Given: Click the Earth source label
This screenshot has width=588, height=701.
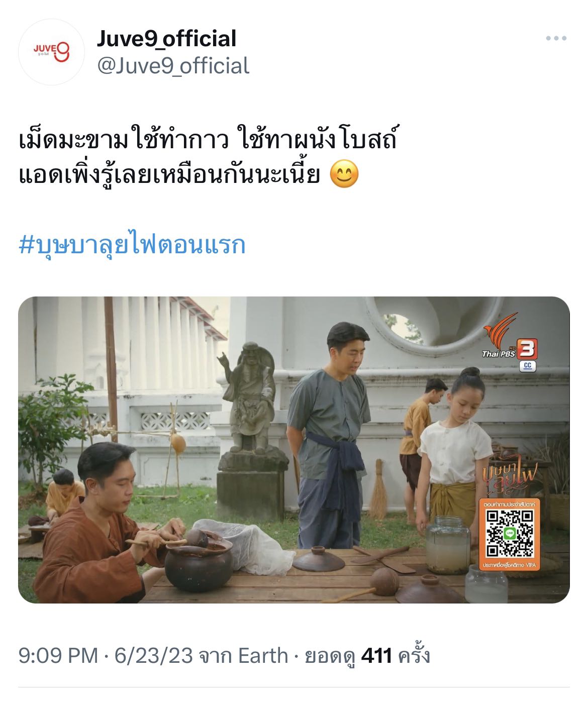Looking at the screenshot, I should click(x=262, y=656).
